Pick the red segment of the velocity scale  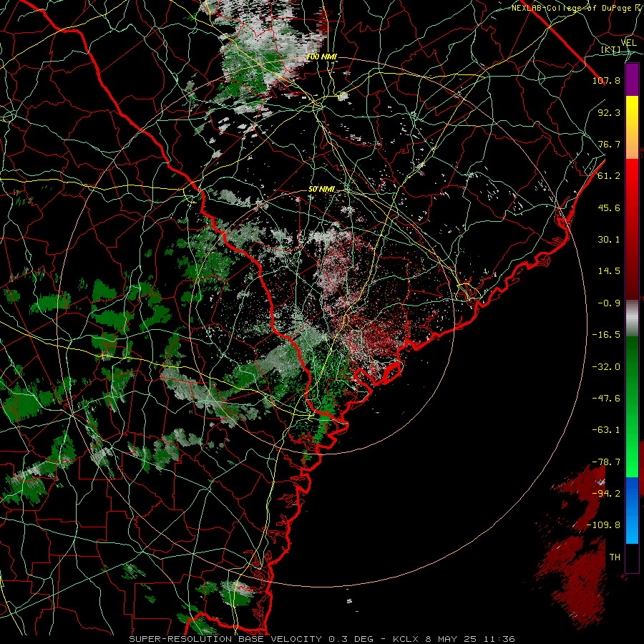coord(632,229)
